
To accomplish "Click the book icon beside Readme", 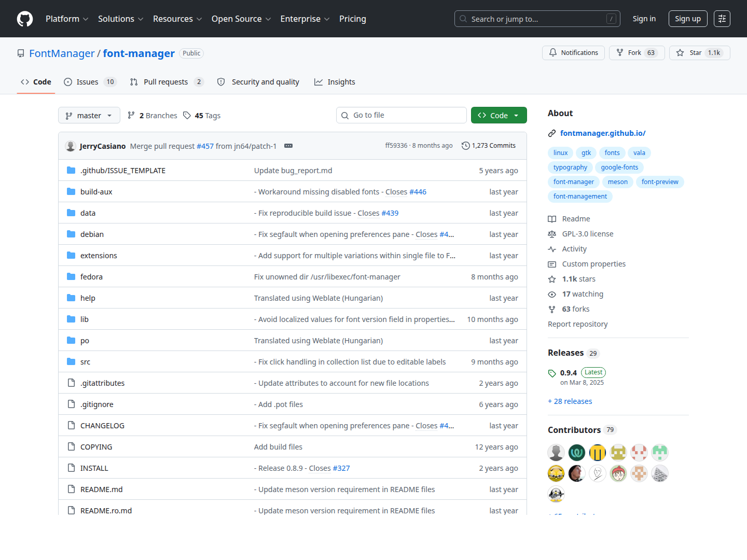I will [552, 219].
